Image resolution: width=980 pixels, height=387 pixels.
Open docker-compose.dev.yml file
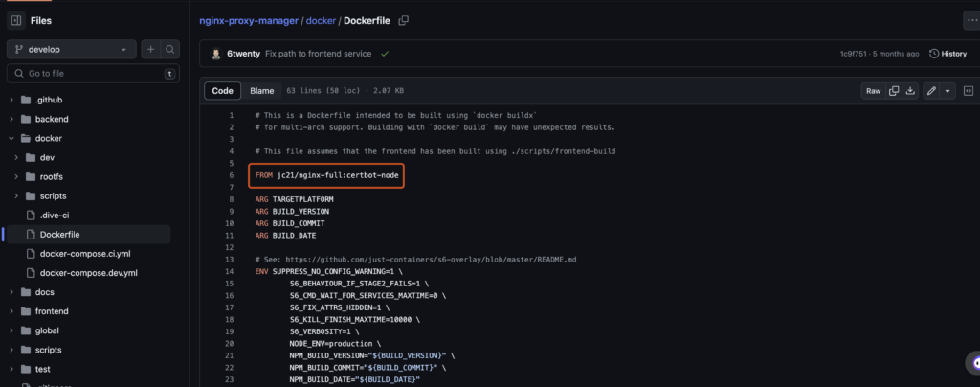pos(88,273)
